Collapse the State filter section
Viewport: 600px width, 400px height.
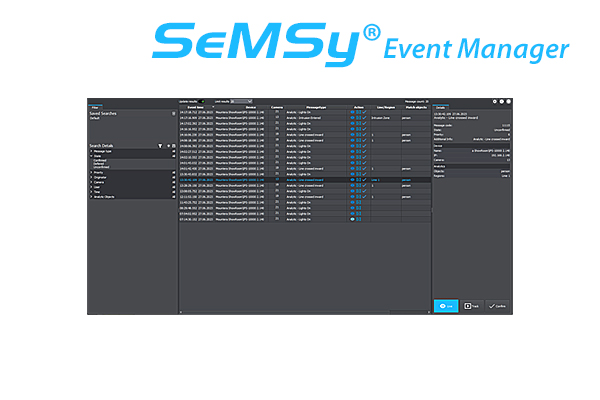91,156
